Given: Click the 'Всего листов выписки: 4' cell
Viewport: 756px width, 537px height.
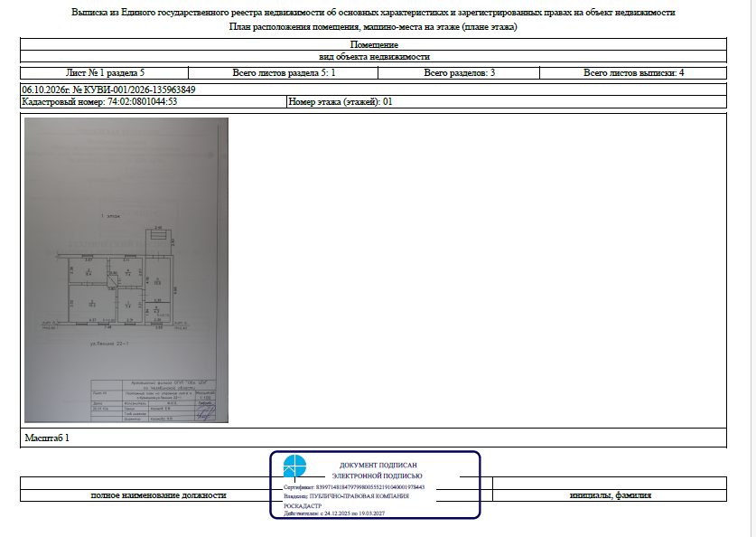Looking at the screenshot, I should point(633,73).
